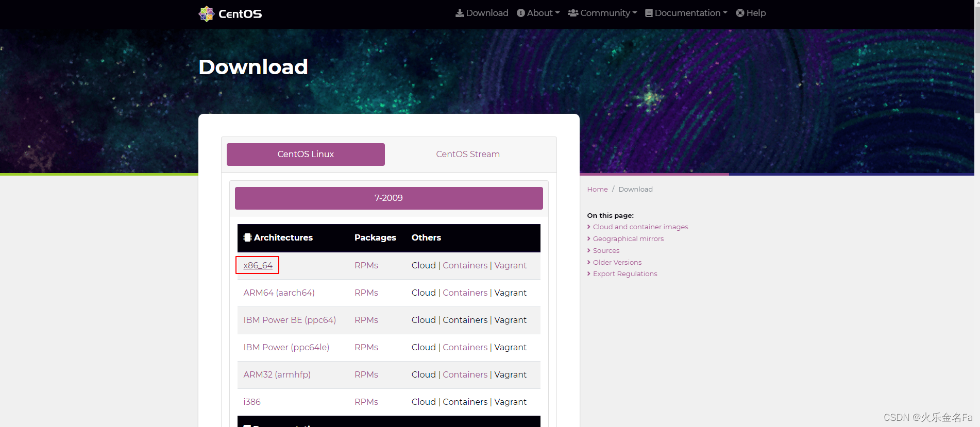Open RPMs link in ARM32 row
The width and height of the screenshot is (980, 427).
[x=366, y=374]
